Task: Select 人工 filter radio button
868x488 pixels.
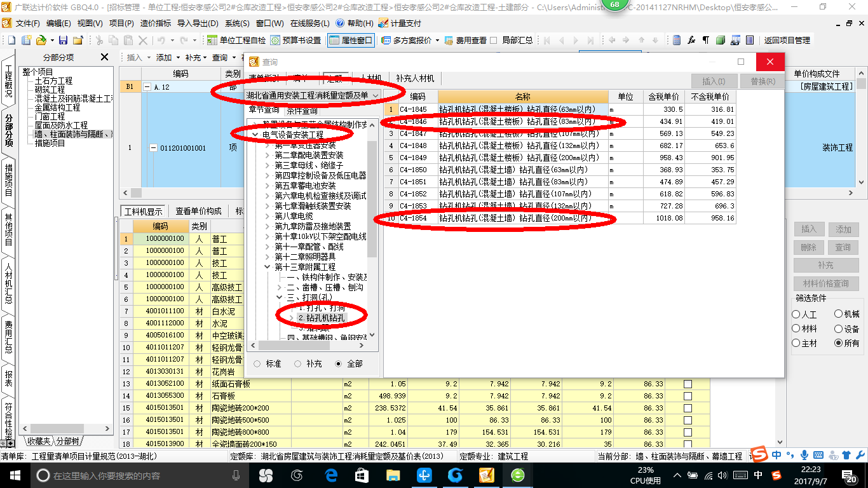Action: click(796, 315)
